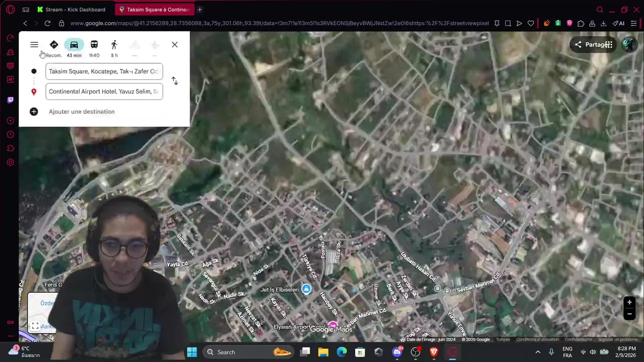
Task: Click the 'Turquie' footer link
Action: coord(503,339)
